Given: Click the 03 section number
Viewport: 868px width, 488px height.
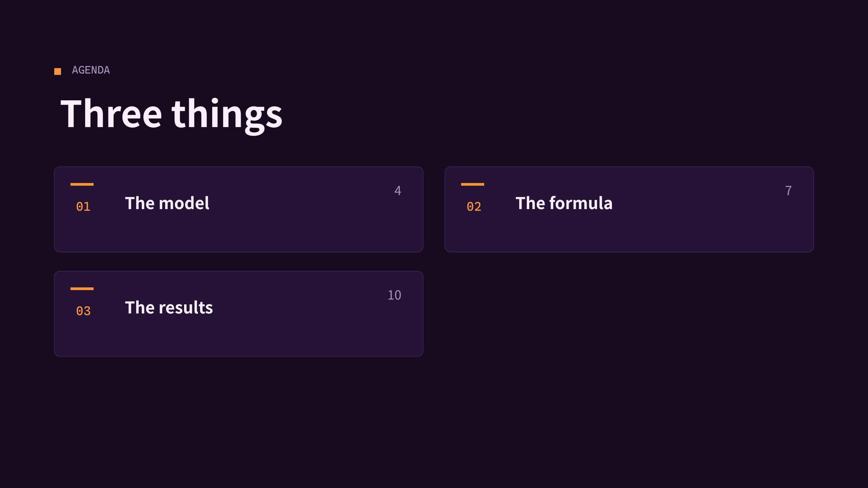Looking at the screenshot, I should (x=83, y=311).
